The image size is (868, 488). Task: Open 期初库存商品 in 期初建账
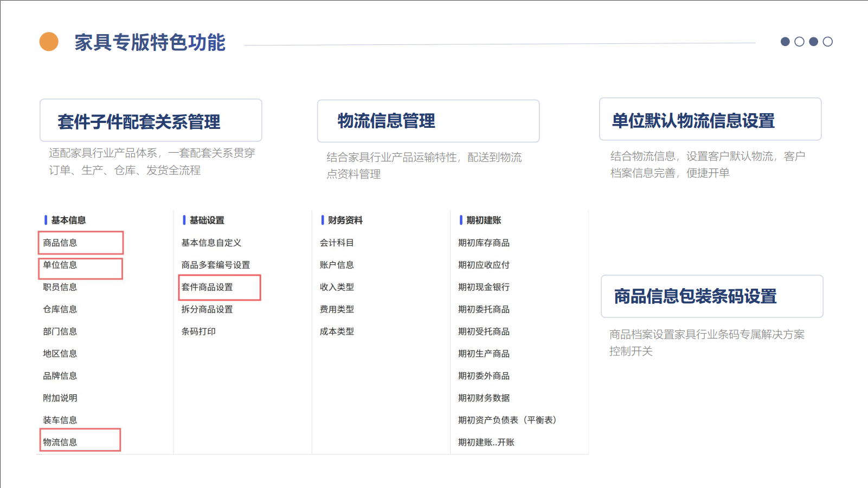click(x=484, y=243)
